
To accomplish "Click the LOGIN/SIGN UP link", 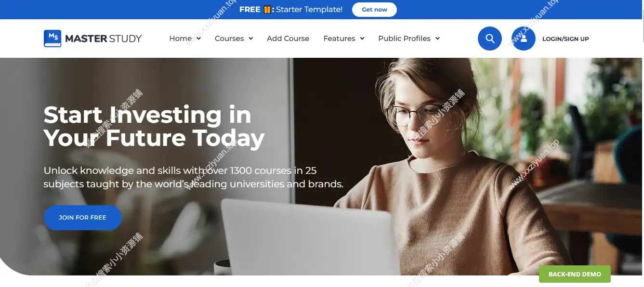I will (x=565, y=39).
